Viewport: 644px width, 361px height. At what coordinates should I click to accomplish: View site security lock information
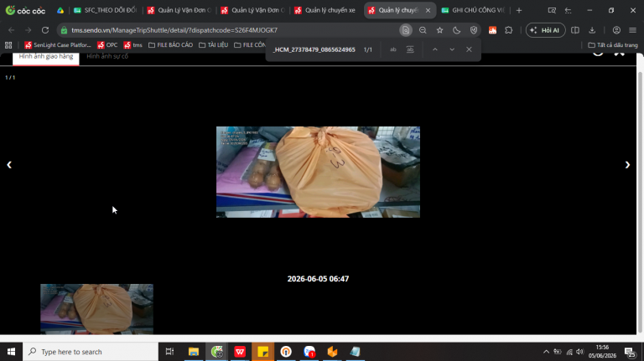pos(64,30)
